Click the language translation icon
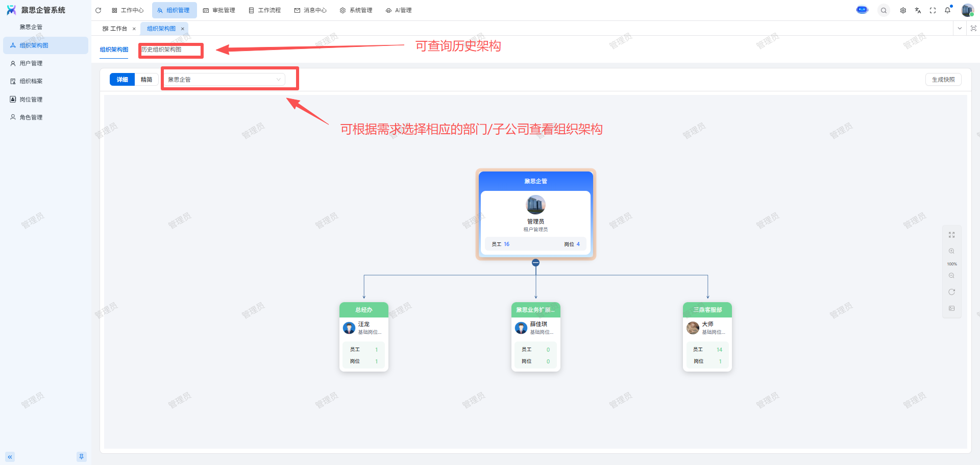The height and width of the screenshot is (465, 980). [918, 10]
